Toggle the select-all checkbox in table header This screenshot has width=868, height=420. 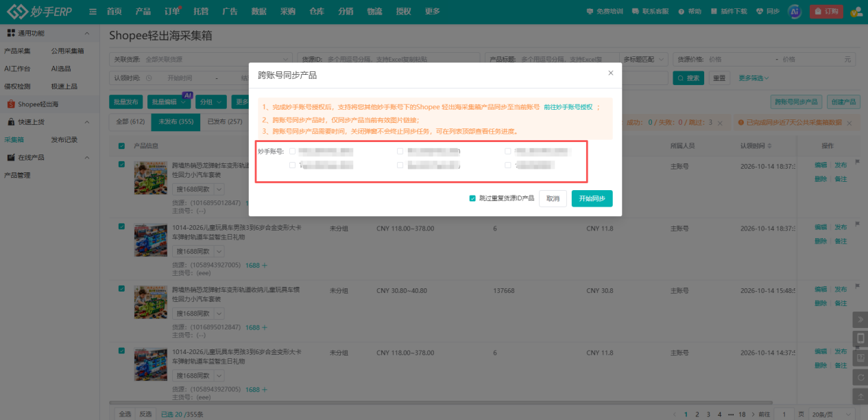122,145
